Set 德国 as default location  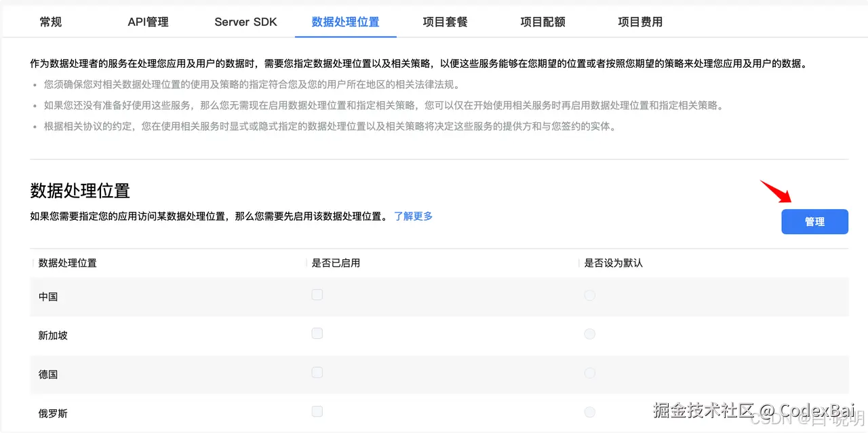(x=589, y=372)
